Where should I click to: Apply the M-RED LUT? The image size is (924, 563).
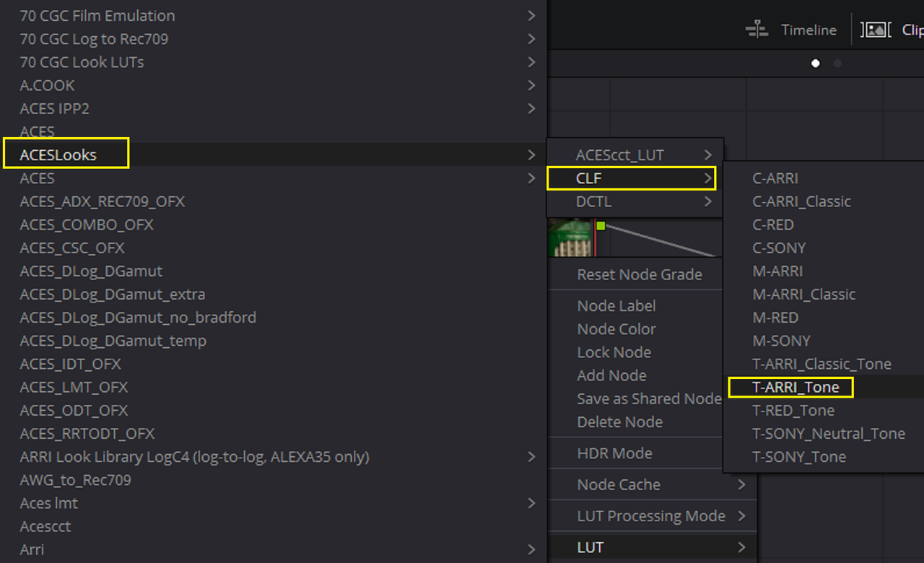[824, 318]
